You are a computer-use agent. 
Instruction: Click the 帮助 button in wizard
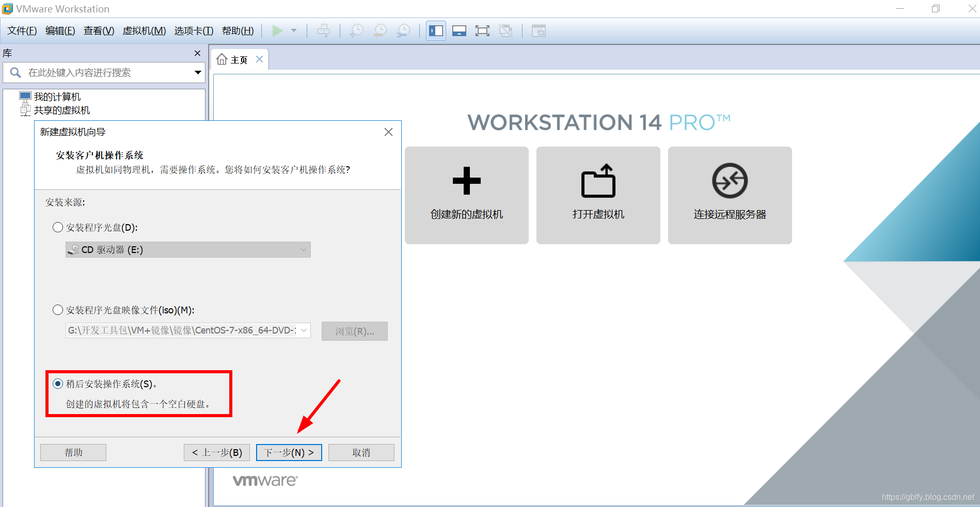(x=73, y=453)
